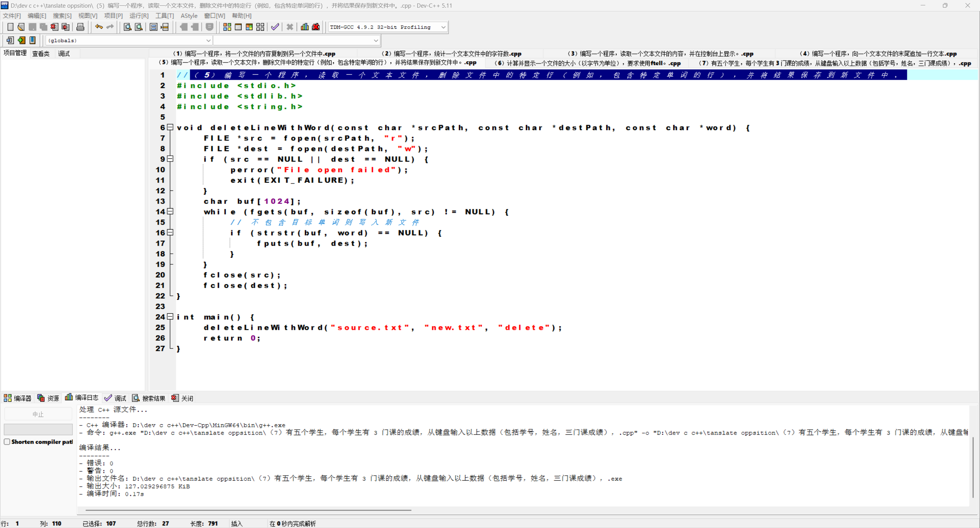
Task: Click the Rebuild All icon
Action: click(x=260, y=27)
